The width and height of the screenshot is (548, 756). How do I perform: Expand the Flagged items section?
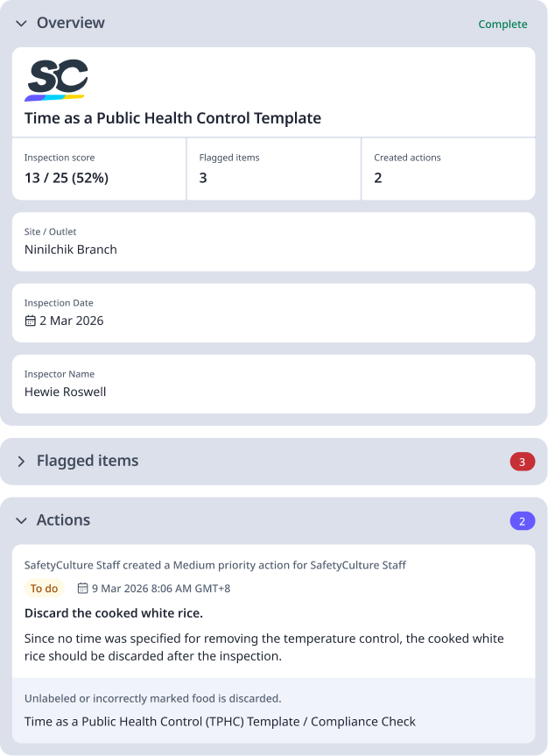pos(20,461)
